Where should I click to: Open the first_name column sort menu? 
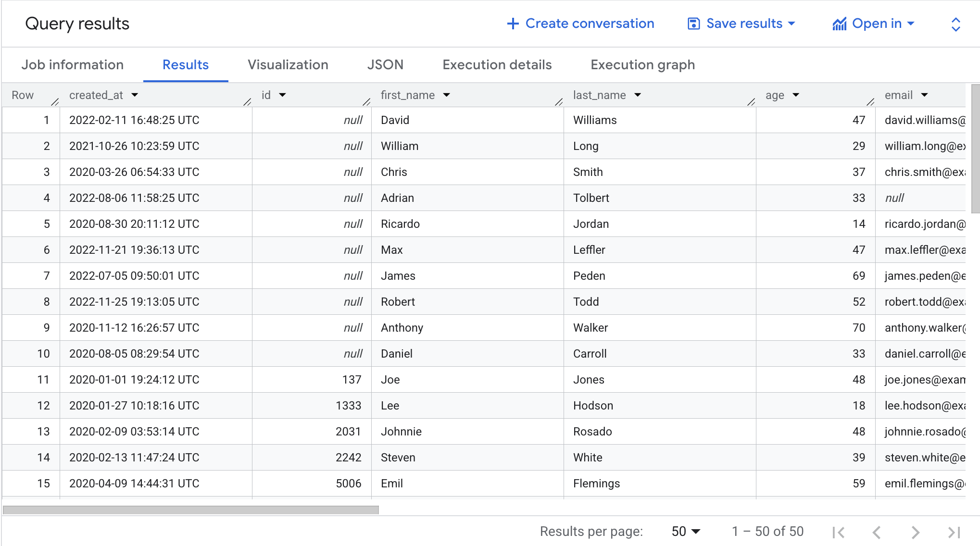(x=447, y=95)
